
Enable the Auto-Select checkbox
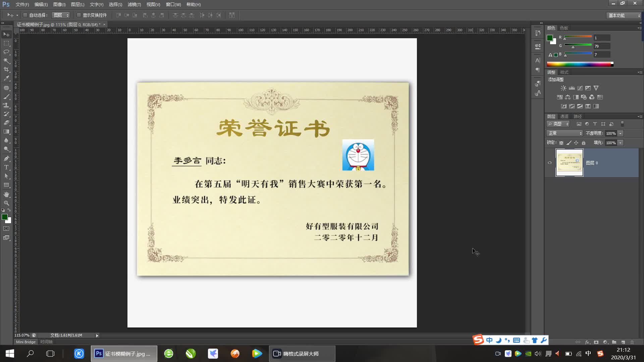25,15
